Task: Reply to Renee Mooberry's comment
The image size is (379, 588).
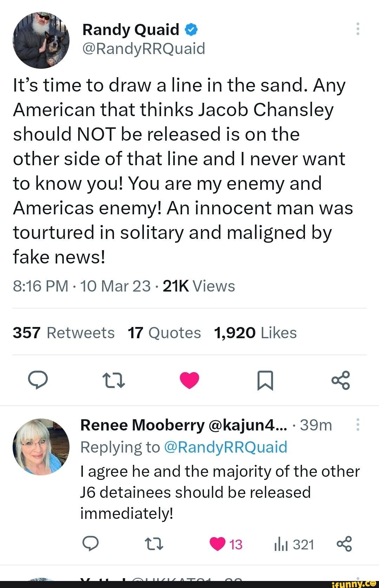Action: [x=90, y=544]
